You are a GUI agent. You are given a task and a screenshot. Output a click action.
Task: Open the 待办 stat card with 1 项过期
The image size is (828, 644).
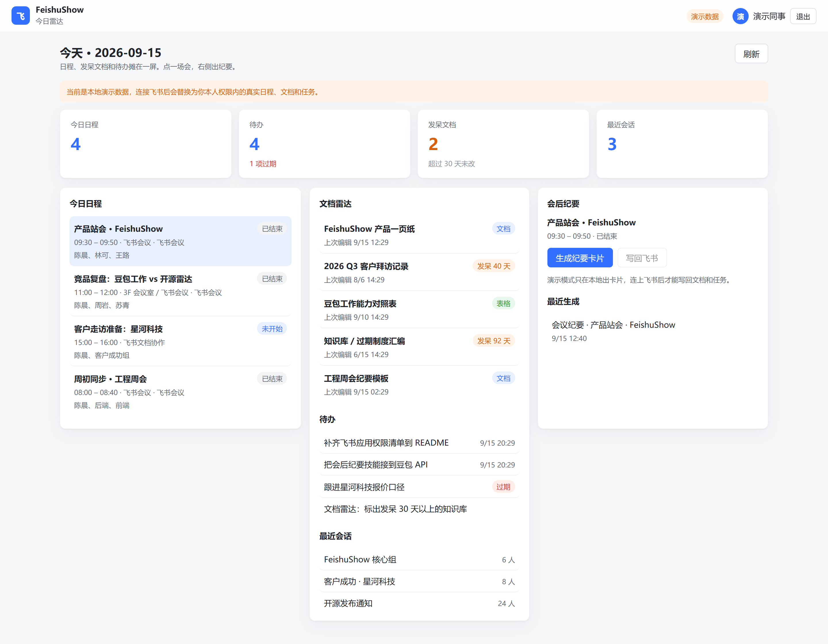(324, 144)
